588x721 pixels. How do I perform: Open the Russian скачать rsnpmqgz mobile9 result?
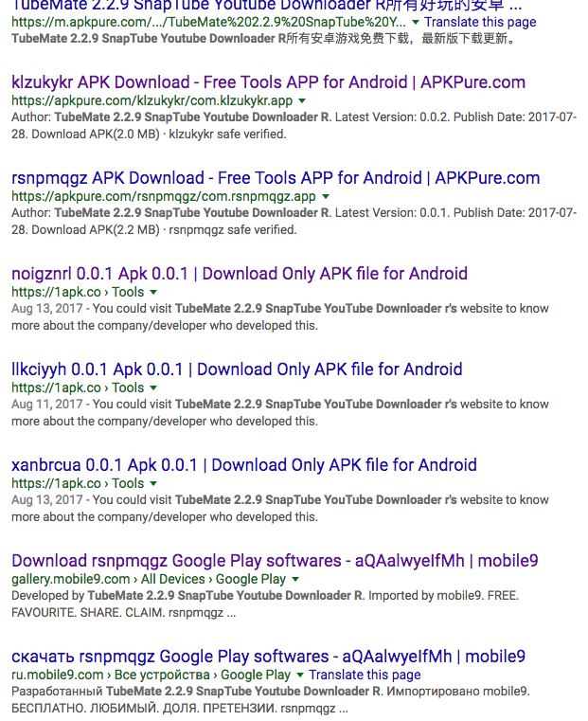coord(268,657)
